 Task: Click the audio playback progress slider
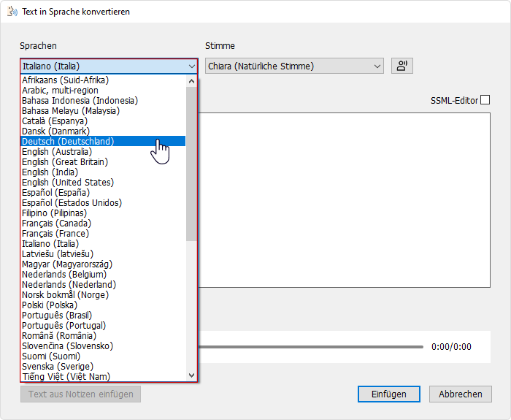tap(314, 347)
